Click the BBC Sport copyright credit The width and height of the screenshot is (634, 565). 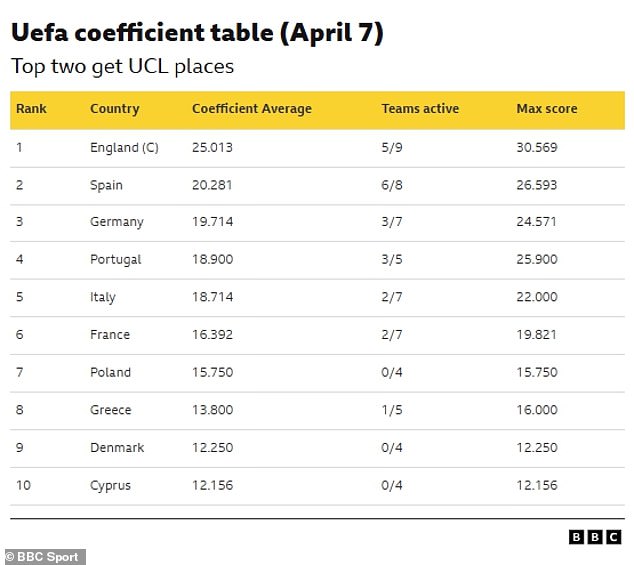[x=44, y=556]
